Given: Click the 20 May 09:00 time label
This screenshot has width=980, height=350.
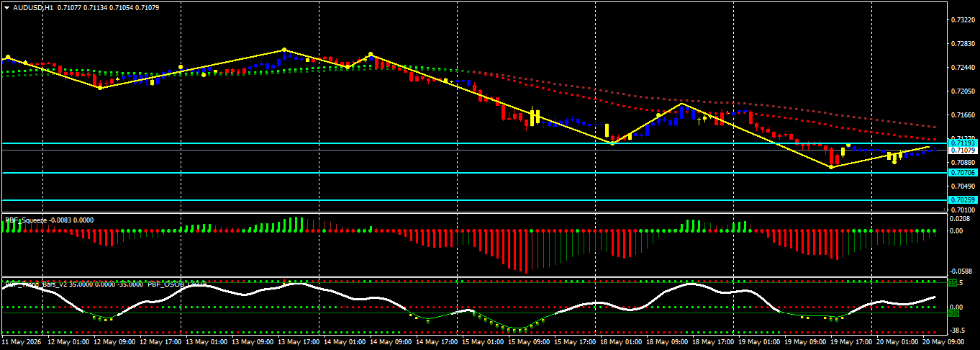Looking at the screenshot, I should point(943,341).
